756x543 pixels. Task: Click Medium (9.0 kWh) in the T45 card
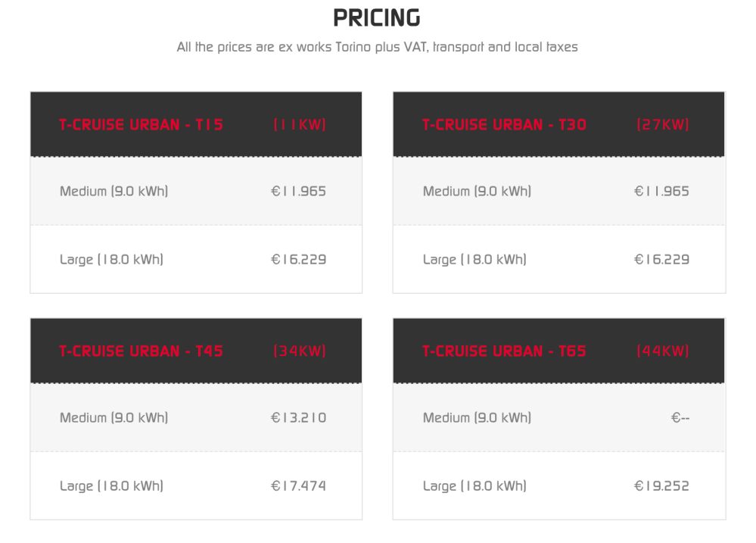point(114,418)
